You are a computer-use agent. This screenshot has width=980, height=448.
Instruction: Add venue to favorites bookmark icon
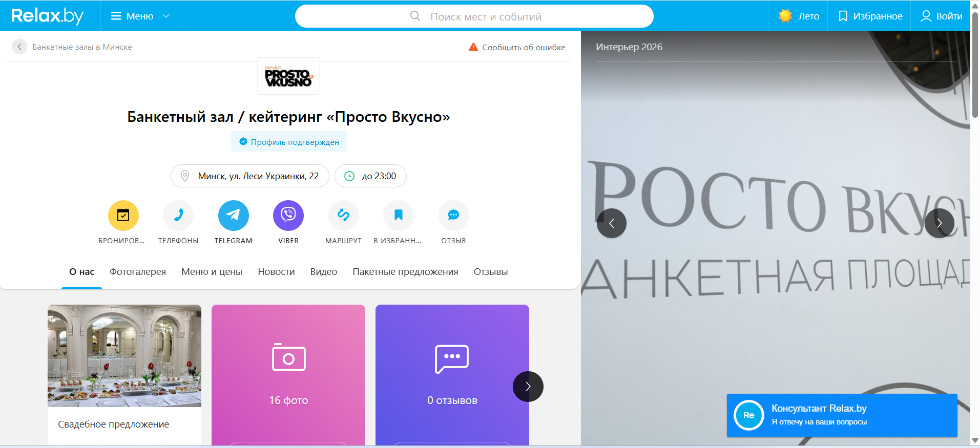[x=399, y=216]
